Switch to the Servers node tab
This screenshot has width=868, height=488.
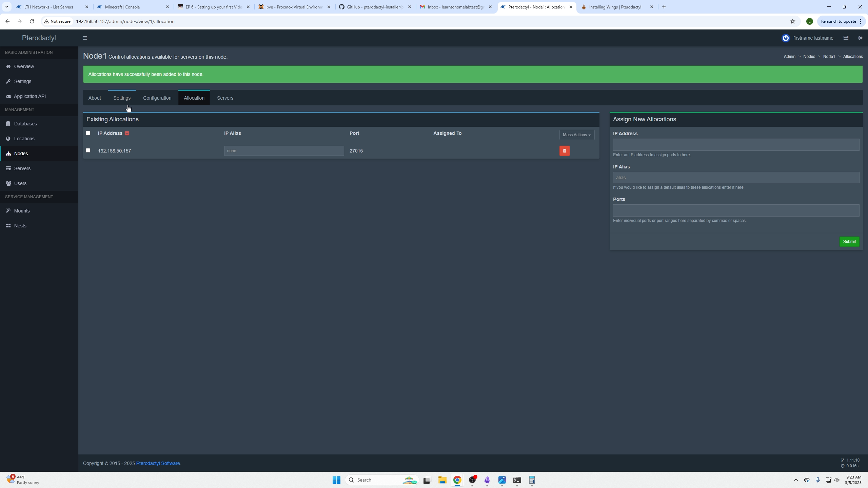[x=225, y=98]
